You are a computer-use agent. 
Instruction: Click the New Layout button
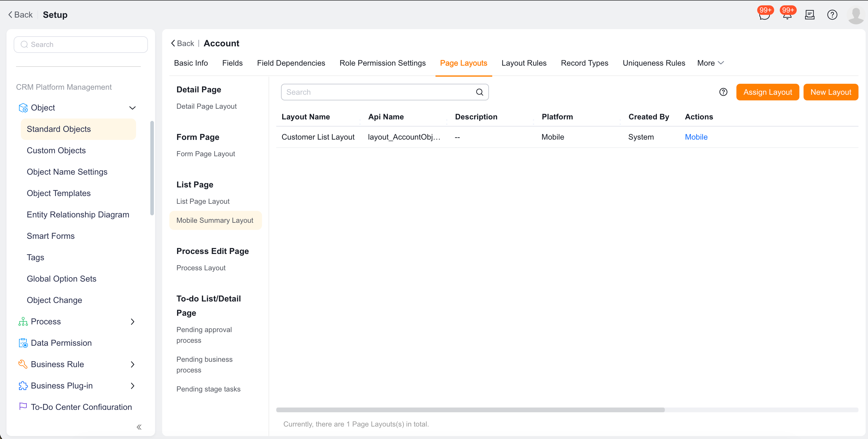(831, 92)
